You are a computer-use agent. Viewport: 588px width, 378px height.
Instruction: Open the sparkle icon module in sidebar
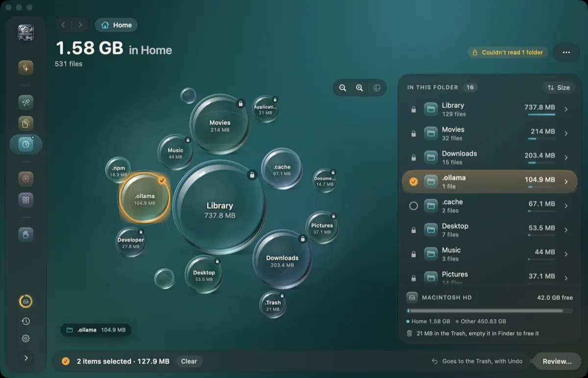[x=26, y=68]
